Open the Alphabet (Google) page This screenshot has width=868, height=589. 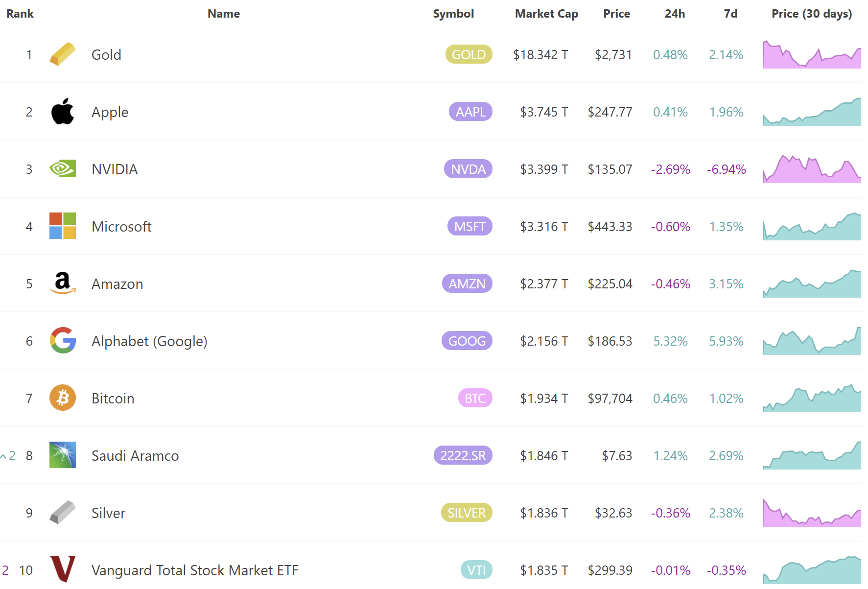coord(149,341)
